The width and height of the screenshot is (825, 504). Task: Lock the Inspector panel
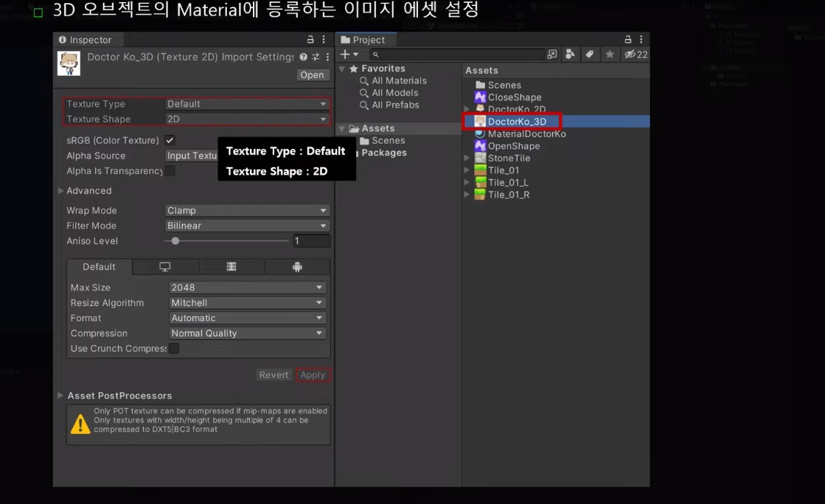[310, 40]
